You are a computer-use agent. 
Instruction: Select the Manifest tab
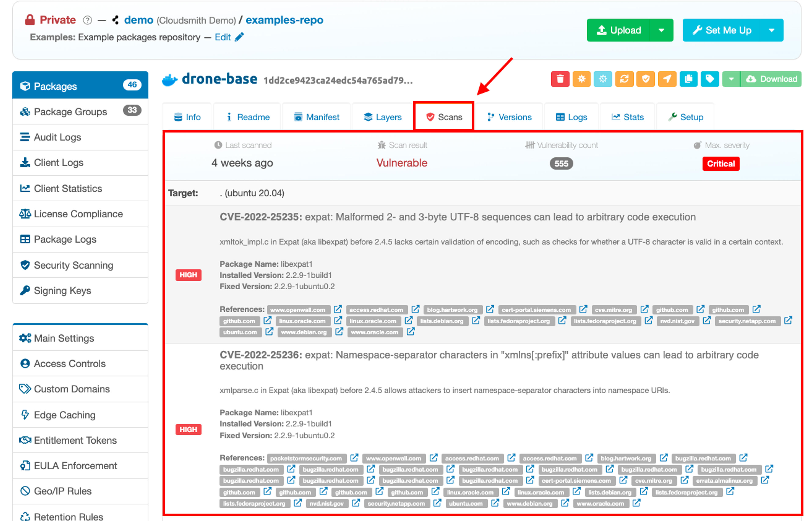click(317, 117)
